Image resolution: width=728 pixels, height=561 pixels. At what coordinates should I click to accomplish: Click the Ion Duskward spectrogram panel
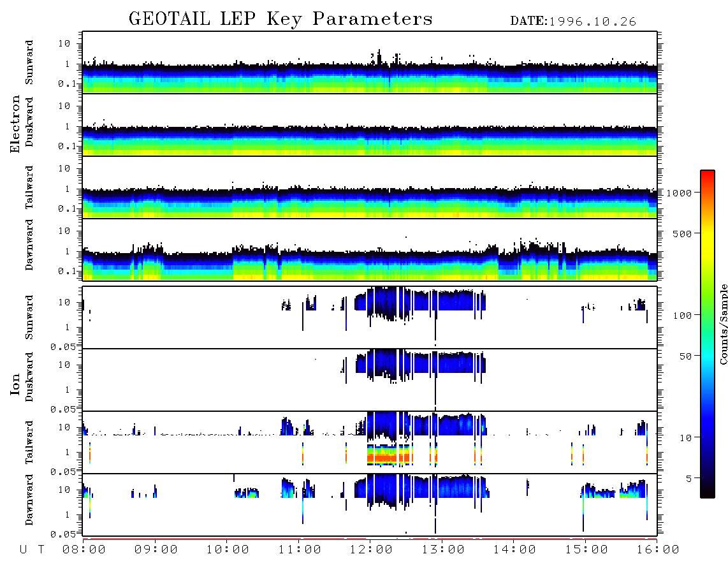[x=370, y=380]
